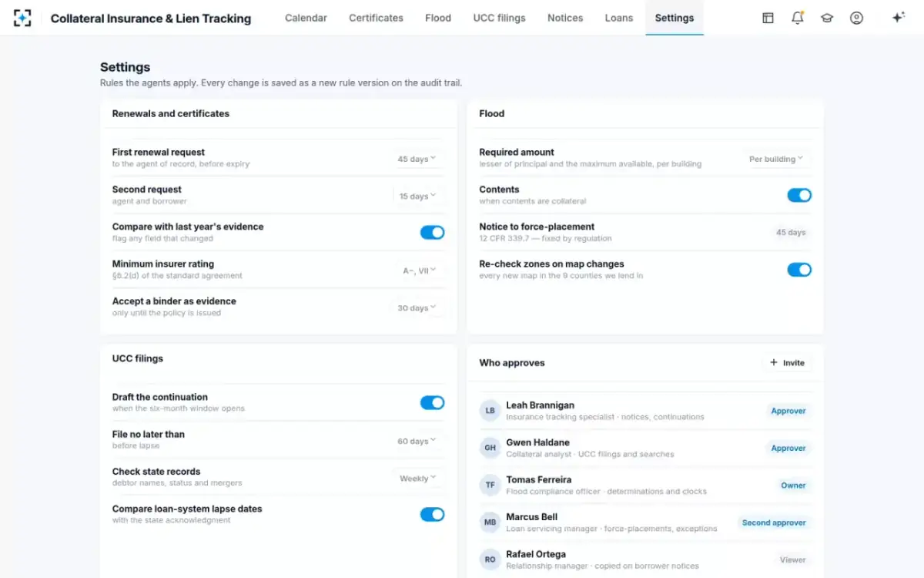Open Minimum insurer rating dropdown
The height and width of the screenshot is (578, 924).
pyautogui.click(x=420, y=271)
